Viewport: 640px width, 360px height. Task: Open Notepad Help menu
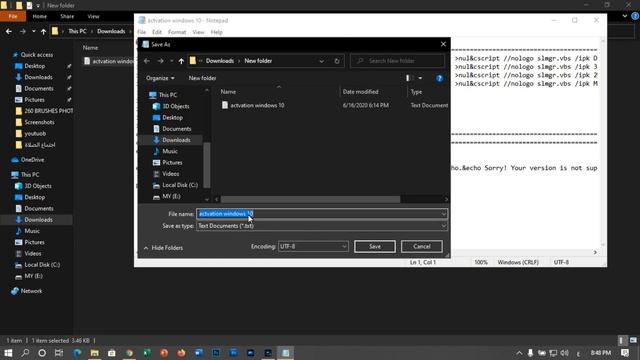(x=217, y=32)
